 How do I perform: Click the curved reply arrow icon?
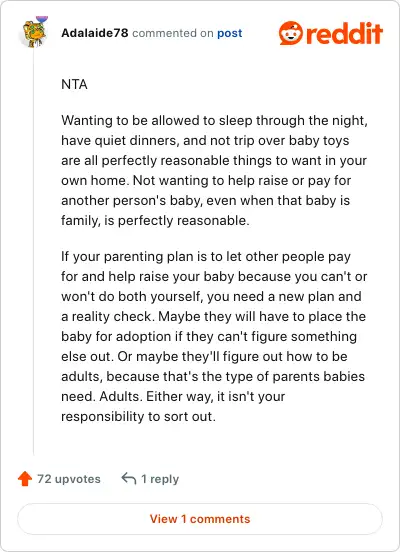point(129,479)
